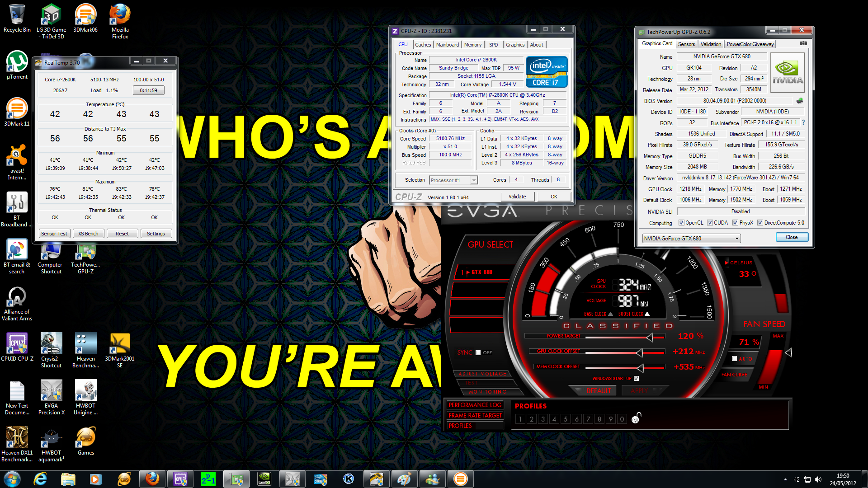
Task: Enable the AUTO fan speed checkbox
Action: 734,359
